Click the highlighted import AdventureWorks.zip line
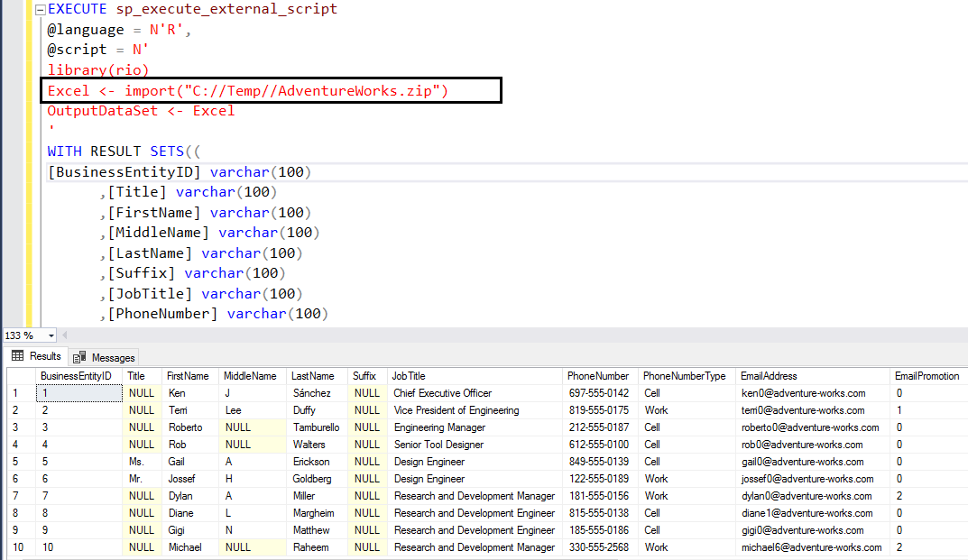Viewport: 968px width, 560px height. pyautogui.click(x=248, y=91)
